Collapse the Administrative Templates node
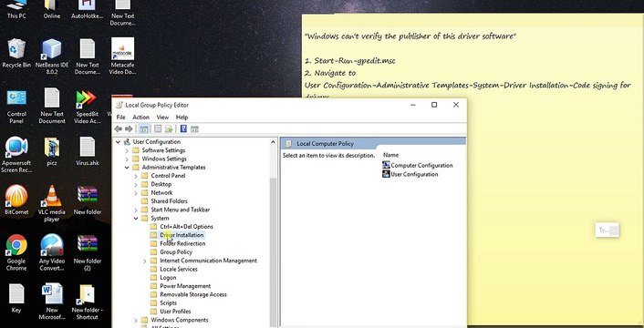Screen dimensions: 644x328 pyautogui.click(x=127, y=168)
